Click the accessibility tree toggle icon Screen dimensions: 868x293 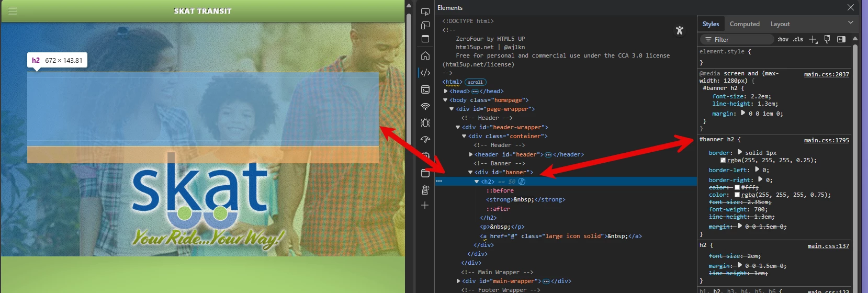point(679,30)
